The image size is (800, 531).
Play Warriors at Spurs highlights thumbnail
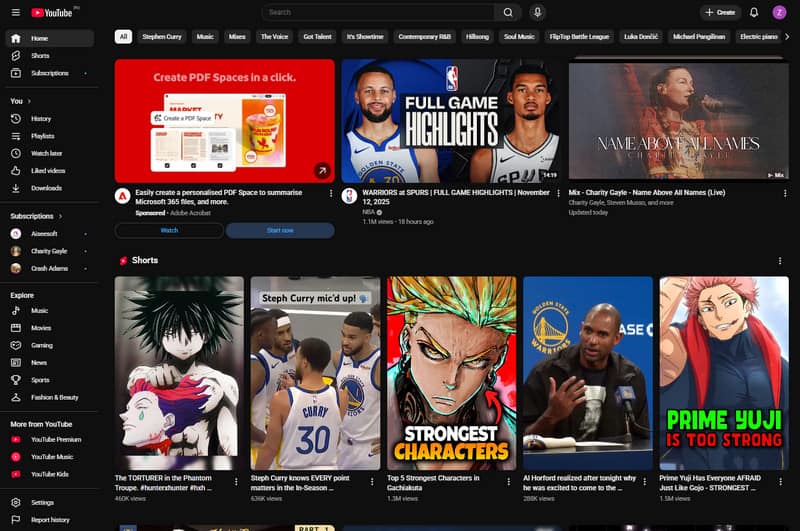tap(451, 121)
